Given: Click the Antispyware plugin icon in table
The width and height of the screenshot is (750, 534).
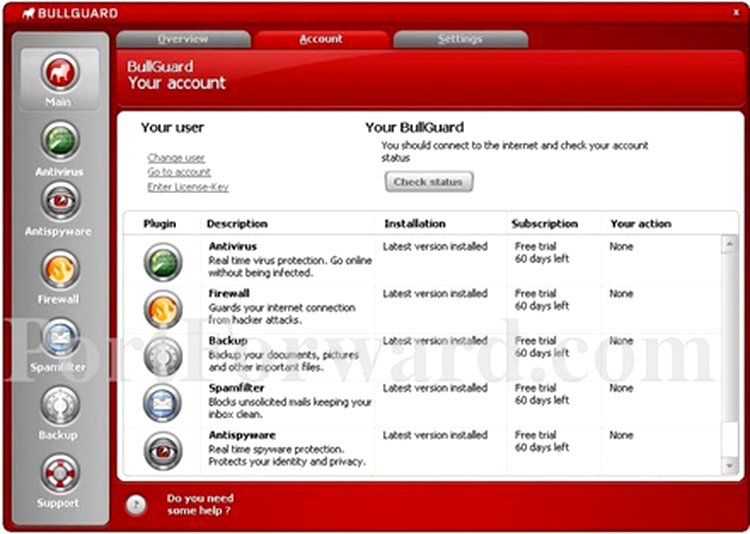Looking at the screenshot, I should (163, 450).
